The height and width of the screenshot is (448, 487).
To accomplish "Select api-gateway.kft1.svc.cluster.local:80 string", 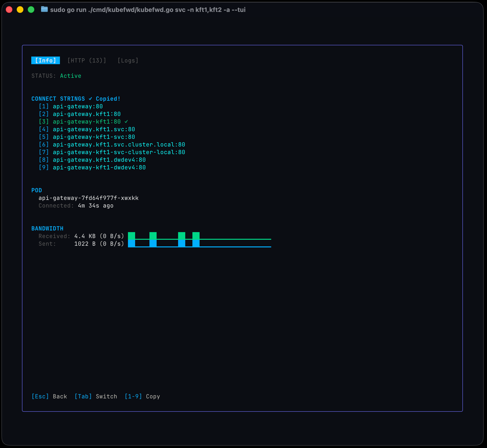I will pos(119,145).
